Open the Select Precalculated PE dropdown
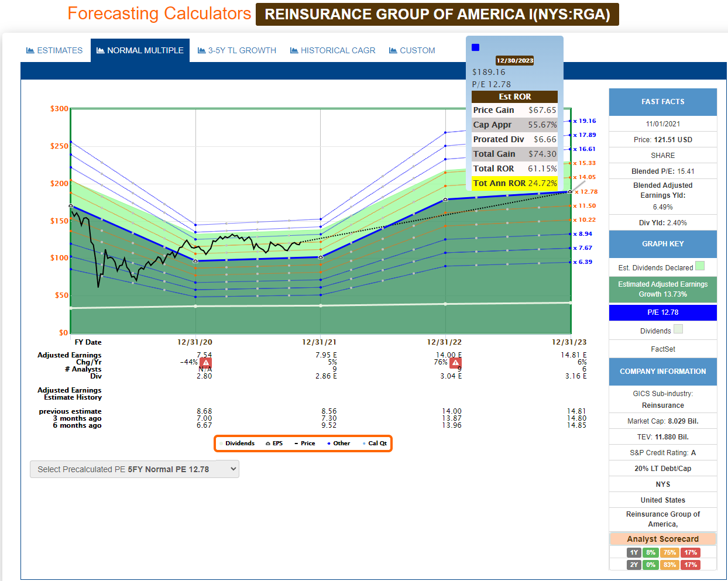 click(x=135, y=469)
